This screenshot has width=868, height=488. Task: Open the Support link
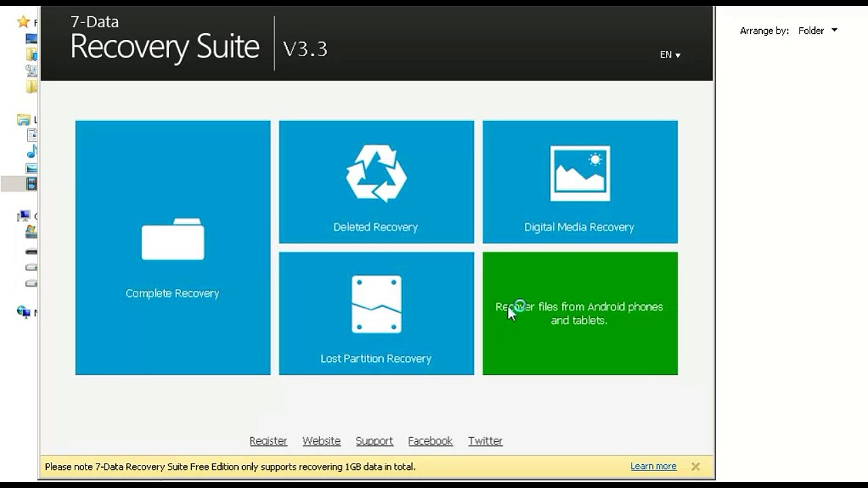374,441
